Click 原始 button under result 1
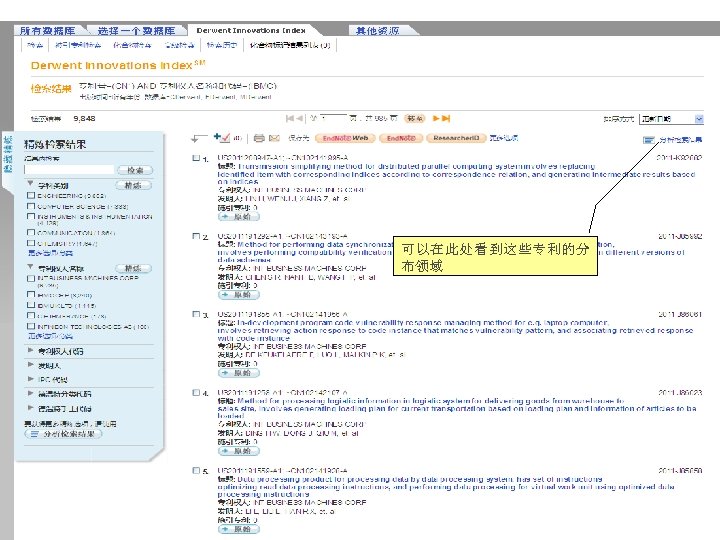720x540 pixels. [x=239, y=216]
